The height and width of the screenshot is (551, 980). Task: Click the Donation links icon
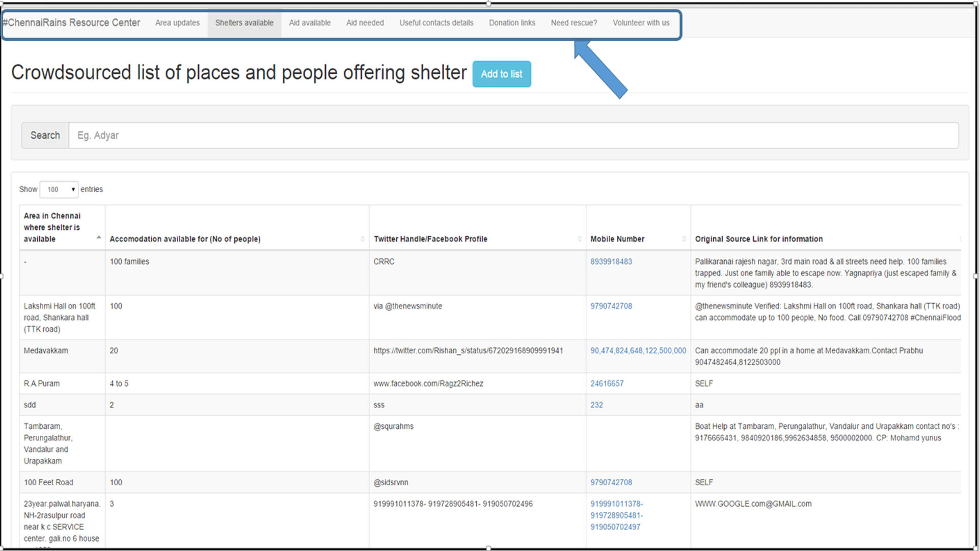pyautogui.click(x=513, y=23)
